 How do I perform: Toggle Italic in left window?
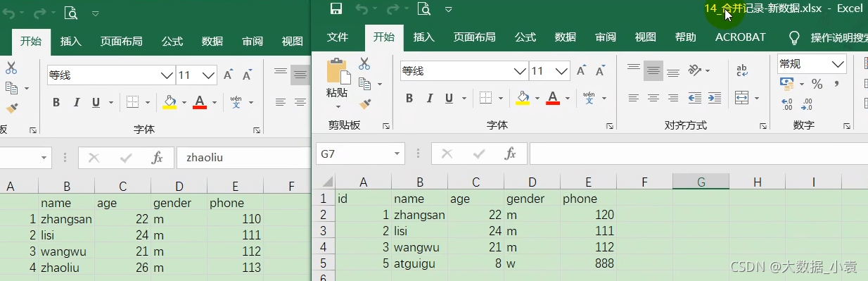pyautogui.click(x=76, y=102)
